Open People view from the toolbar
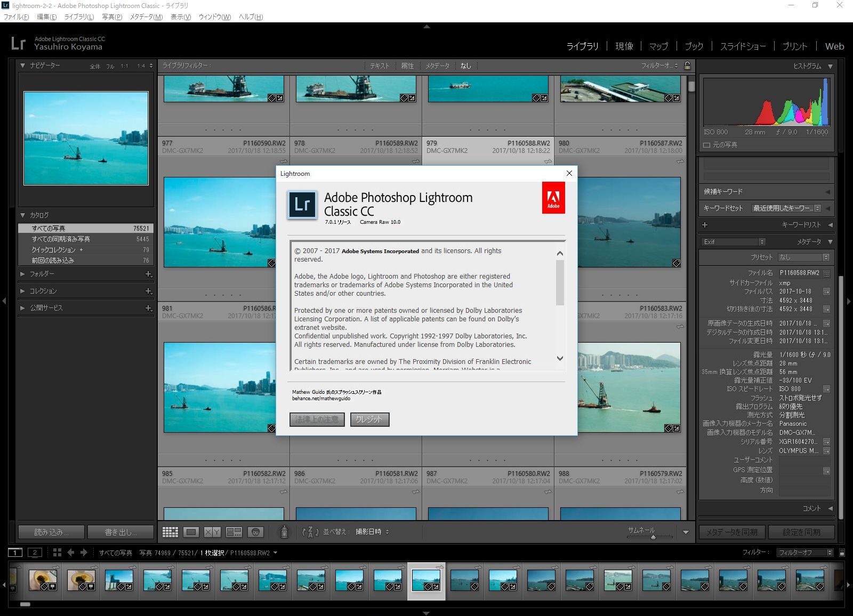853x616 pixels. (x=255, y=532)
